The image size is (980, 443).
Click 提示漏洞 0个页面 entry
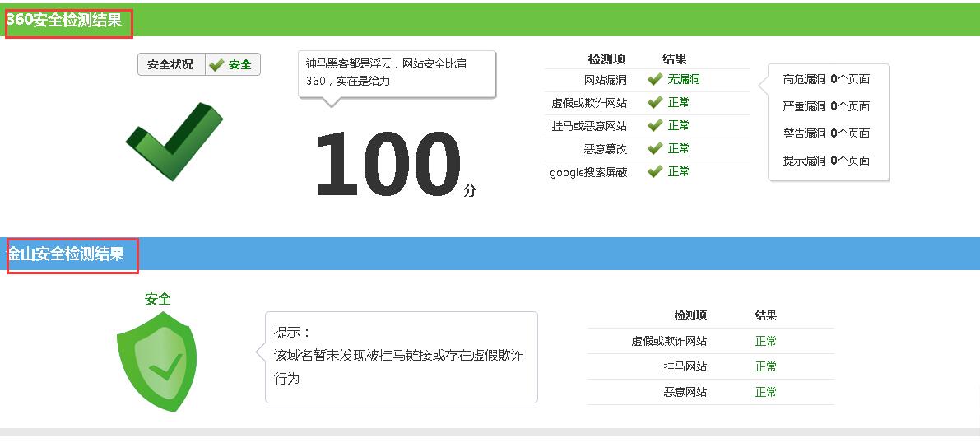tap(826, 161)
